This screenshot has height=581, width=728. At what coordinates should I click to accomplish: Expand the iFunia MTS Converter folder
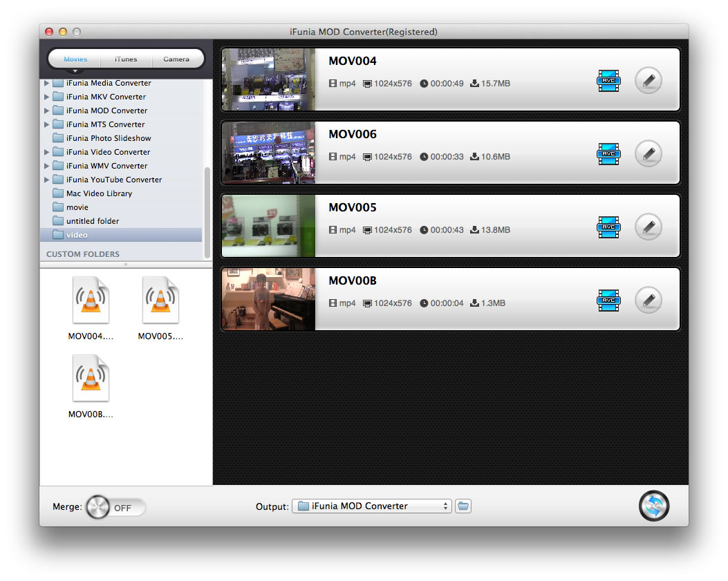[x=46, y=124]
